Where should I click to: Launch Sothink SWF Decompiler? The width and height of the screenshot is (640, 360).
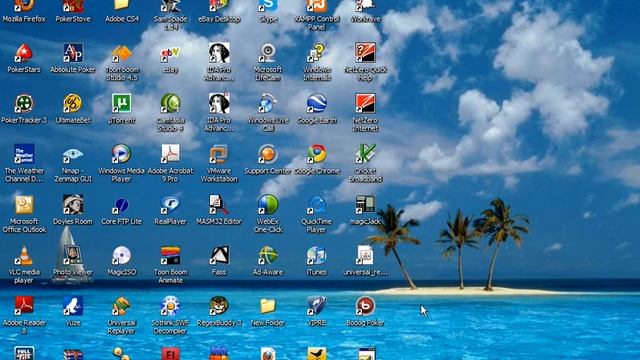(x=170, y=306)
